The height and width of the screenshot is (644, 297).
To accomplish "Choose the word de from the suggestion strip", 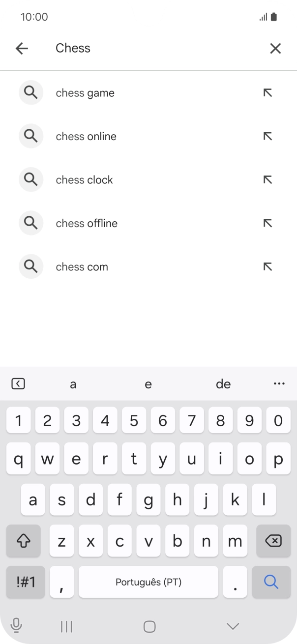I will pos(223,383).
